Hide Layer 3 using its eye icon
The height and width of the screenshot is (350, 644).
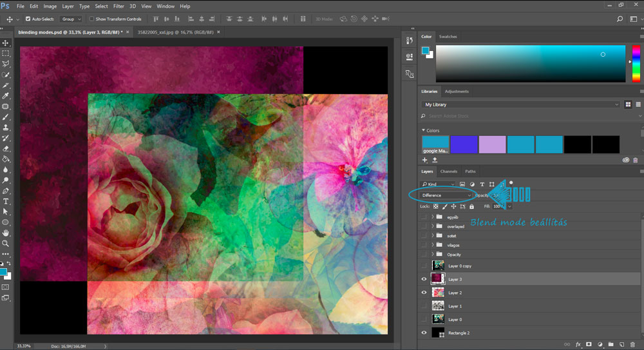tap(424, 279)
